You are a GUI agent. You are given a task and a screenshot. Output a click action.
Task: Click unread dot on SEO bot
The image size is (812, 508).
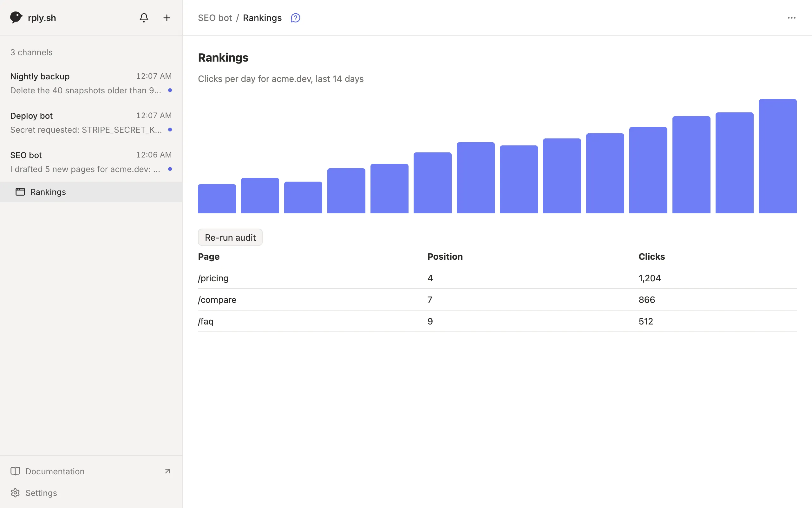point(170,169)
